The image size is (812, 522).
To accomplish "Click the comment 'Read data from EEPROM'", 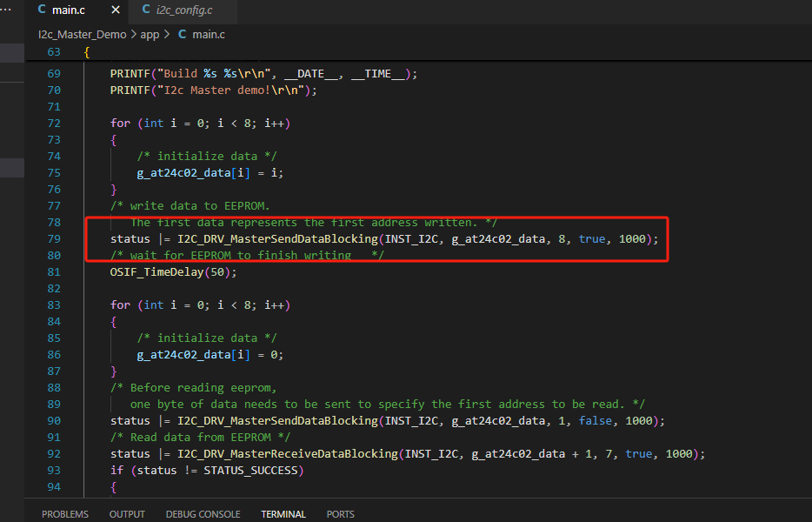I will tap(201, 437).
